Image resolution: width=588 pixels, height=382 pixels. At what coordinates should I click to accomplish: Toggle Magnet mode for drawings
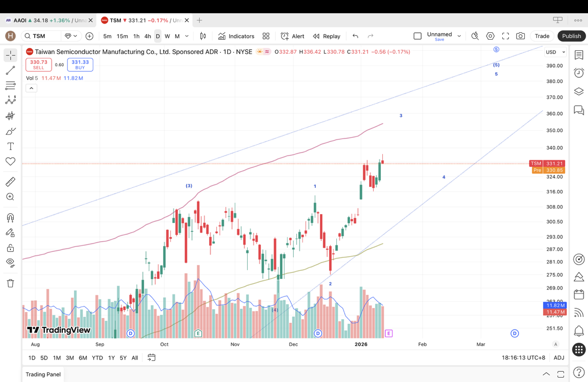click(10, 218)
